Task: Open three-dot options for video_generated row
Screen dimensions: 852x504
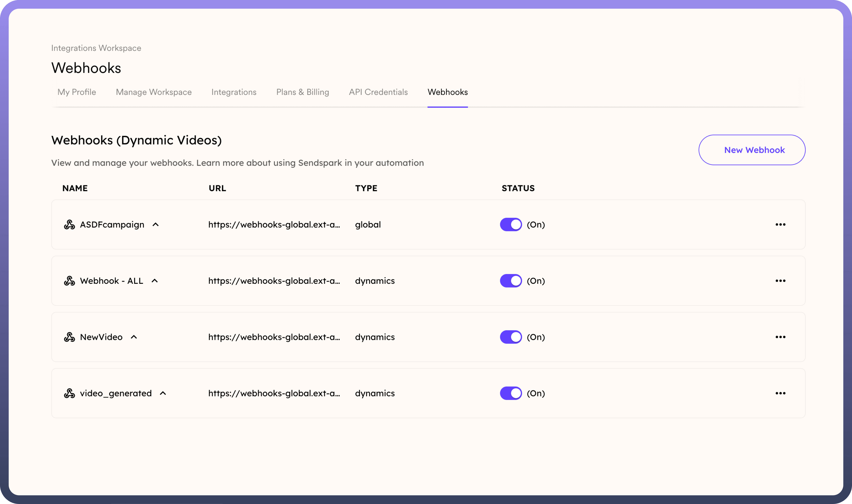Action: pyautogui.click(x=780, y=393)
